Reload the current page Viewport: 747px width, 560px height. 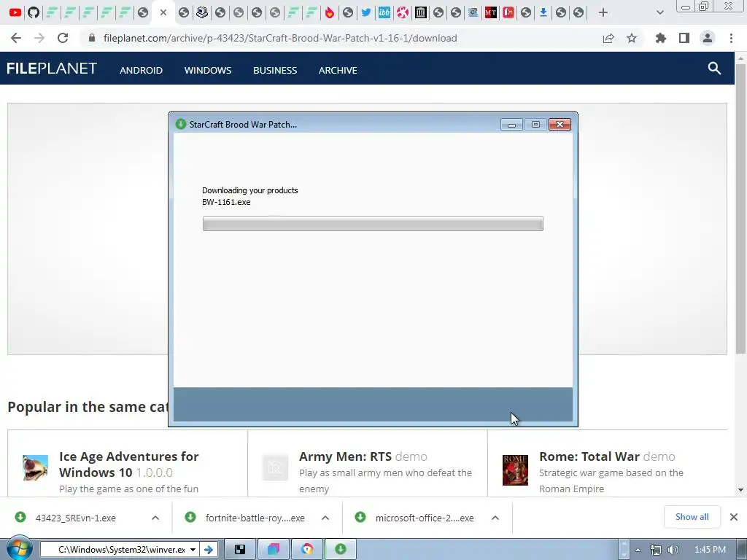63,38
